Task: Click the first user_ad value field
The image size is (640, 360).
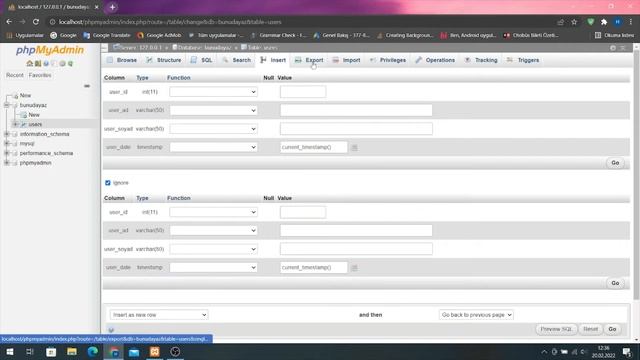Action: (x=356, y=110)
